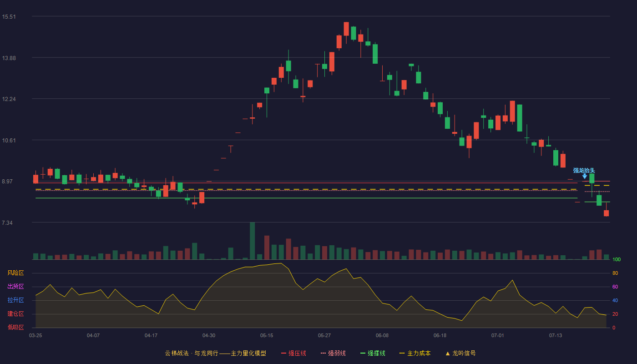Select the 8.97 price axis label

7,182
